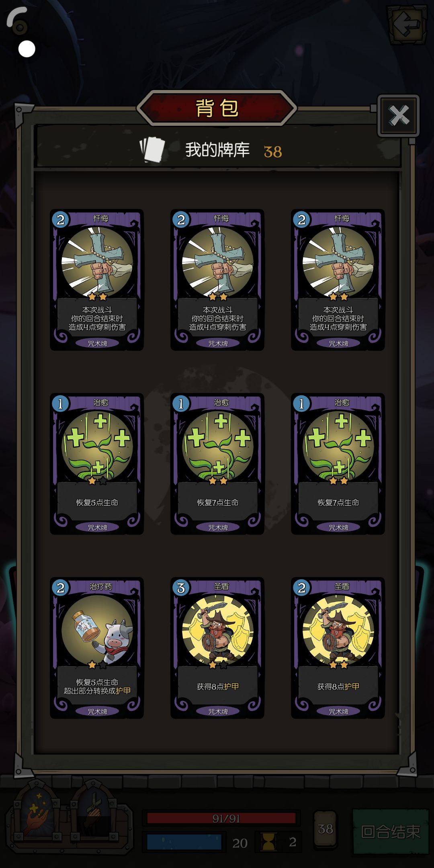Tap the red health bar showing 91/91
Image resolution: width=434 pixels, height=868 pixels.
click(x=221, y=818)
